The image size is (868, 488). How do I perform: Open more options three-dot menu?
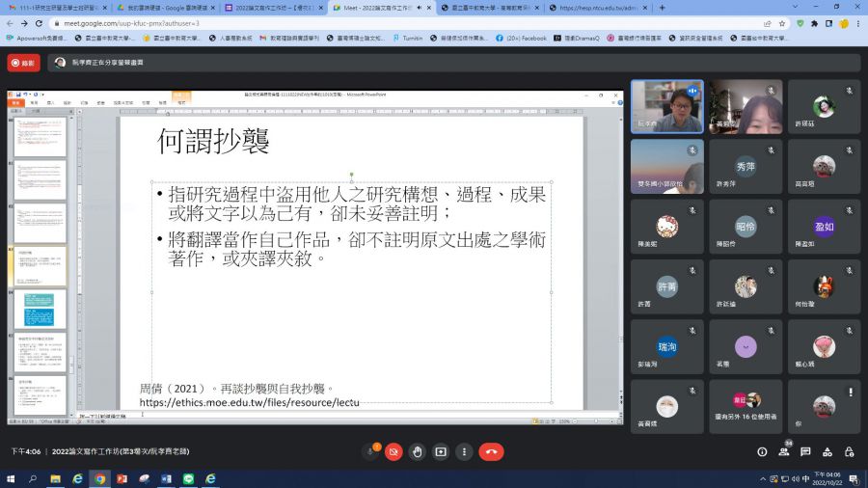[x=464, y=451]
